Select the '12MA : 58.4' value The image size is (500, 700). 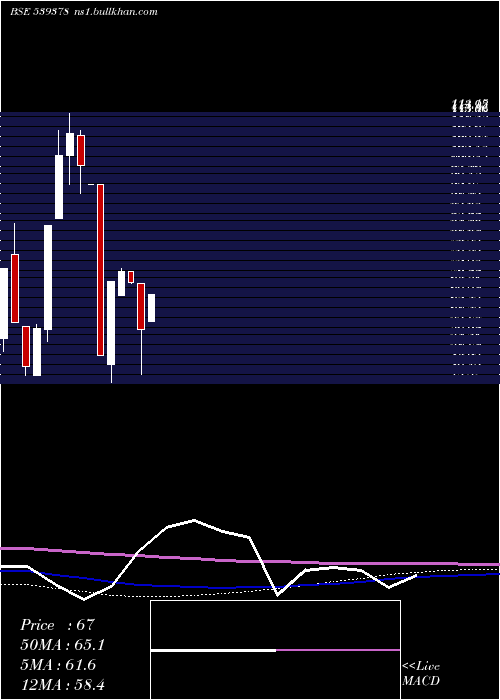pyautogui.click(x=63, y=684)
